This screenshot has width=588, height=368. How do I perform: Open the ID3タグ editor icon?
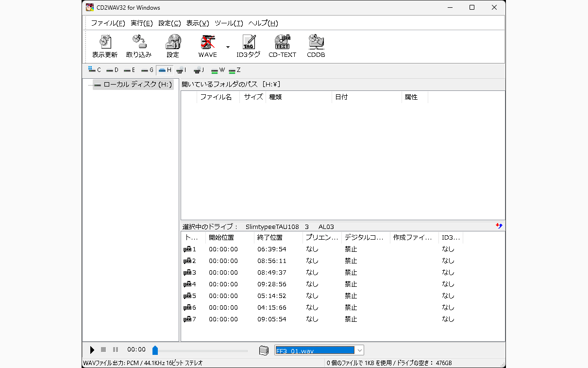pos(248,47)
